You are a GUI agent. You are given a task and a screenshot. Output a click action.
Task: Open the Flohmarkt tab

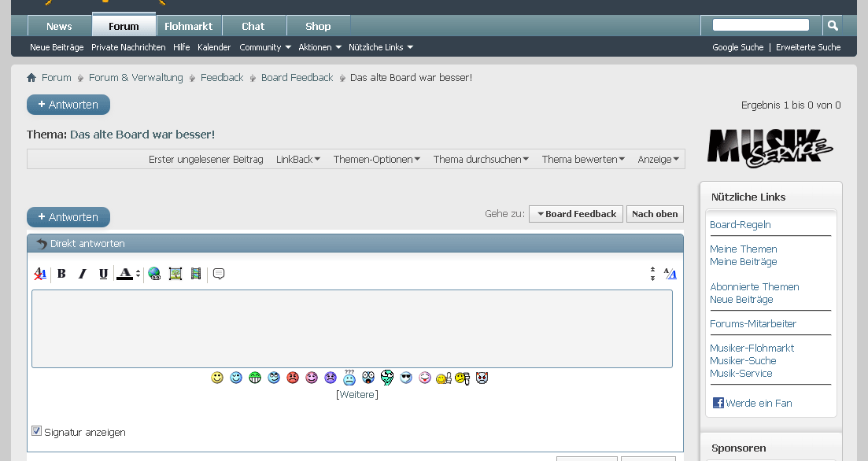(188, 26)
